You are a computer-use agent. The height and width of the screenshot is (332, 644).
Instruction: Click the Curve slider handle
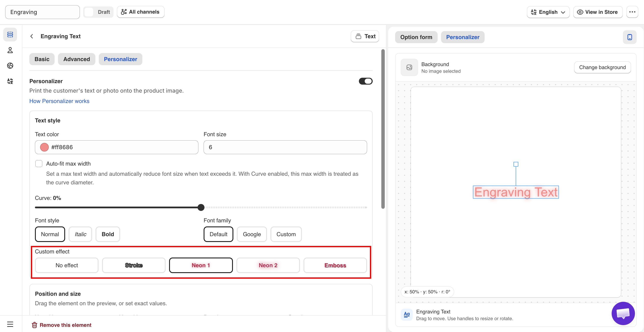(x=201, y=207)
